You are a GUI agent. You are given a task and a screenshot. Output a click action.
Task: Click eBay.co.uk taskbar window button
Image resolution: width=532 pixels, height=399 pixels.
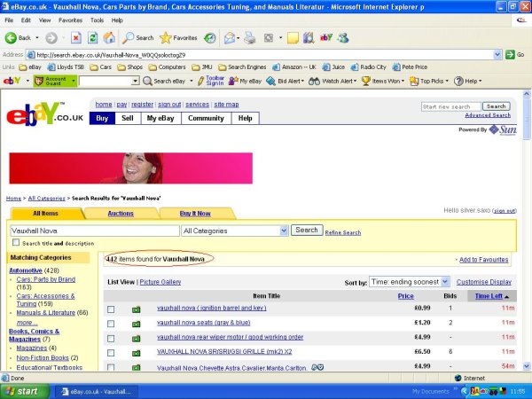[x=97, y=392]
